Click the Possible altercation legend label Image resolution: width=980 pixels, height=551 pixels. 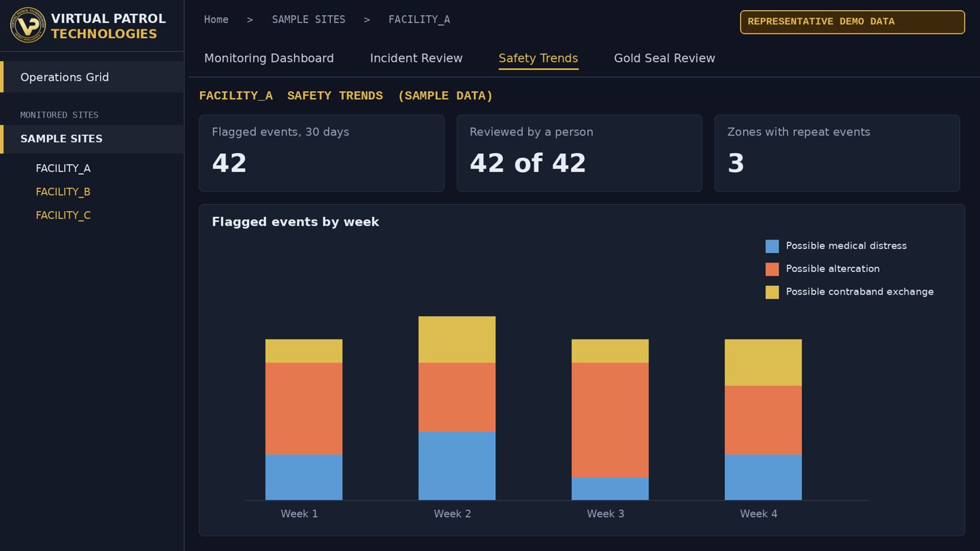(832, 269)
